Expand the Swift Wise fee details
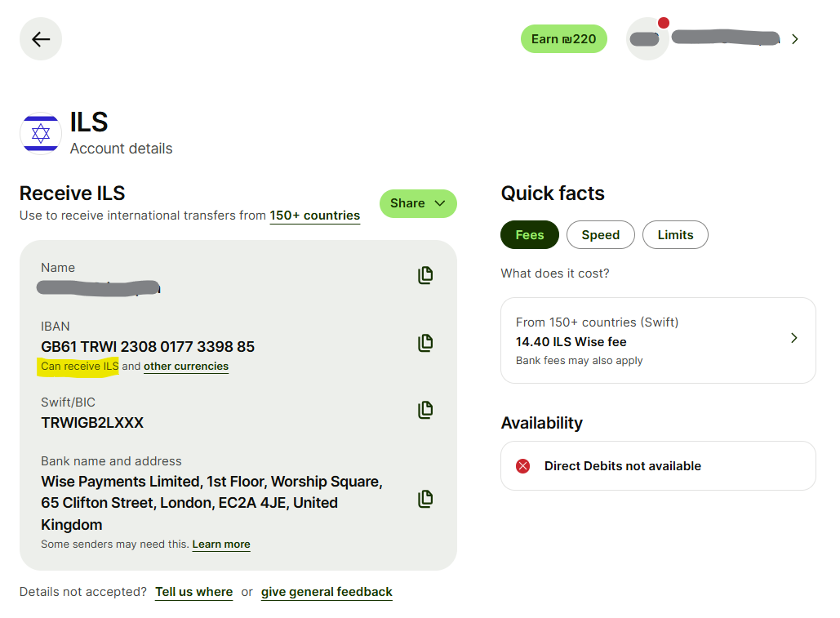Viewport: 840px width, 618px height. tap(793, 338)
